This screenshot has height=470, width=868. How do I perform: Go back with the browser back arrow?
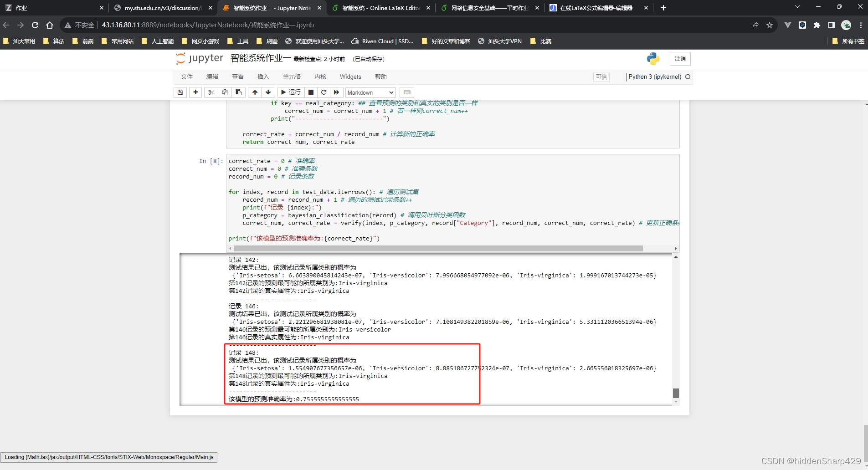[6, 25]
